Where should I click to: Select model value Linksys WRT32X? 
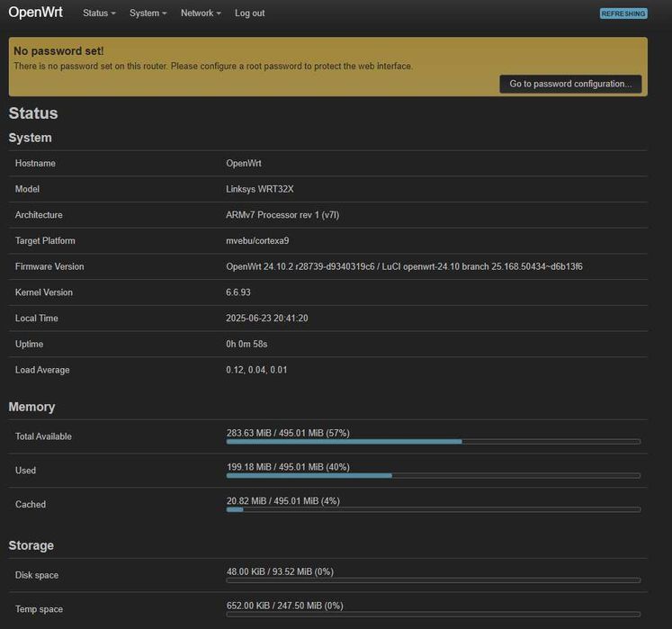pos(260,189)
